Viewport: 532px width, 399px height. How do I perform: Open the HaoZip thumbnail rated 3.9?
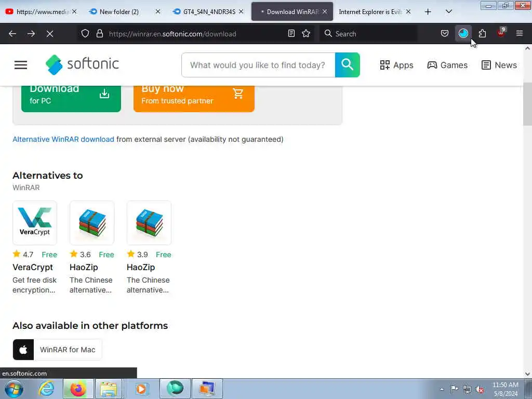pos(149,222)
